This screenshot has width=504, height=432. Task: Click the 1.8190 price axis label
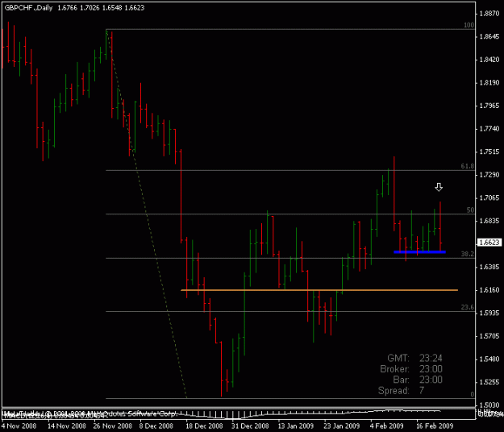tap(489, 83)
